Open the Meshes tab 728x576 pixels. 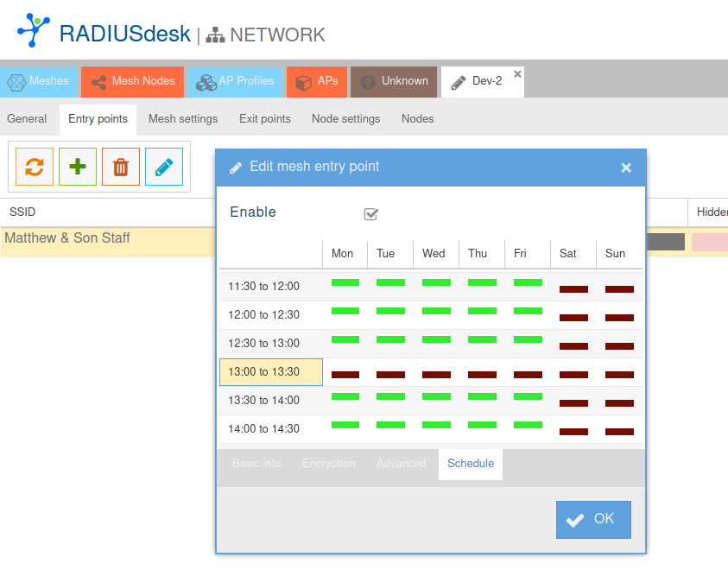click(40, 81)
